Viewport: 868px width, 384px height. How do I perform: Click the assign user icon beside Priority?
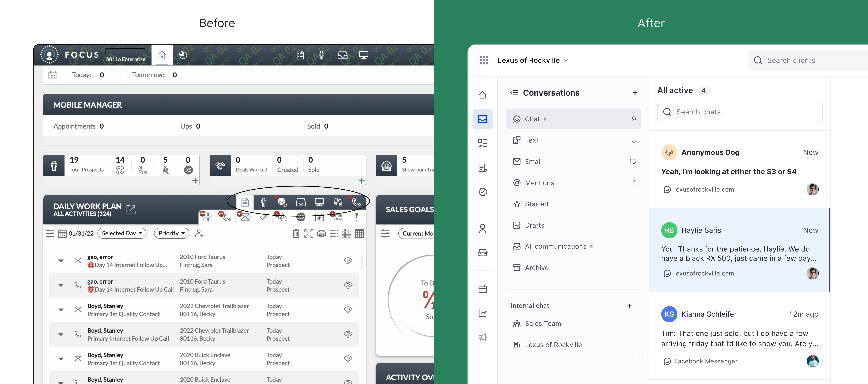199,233
